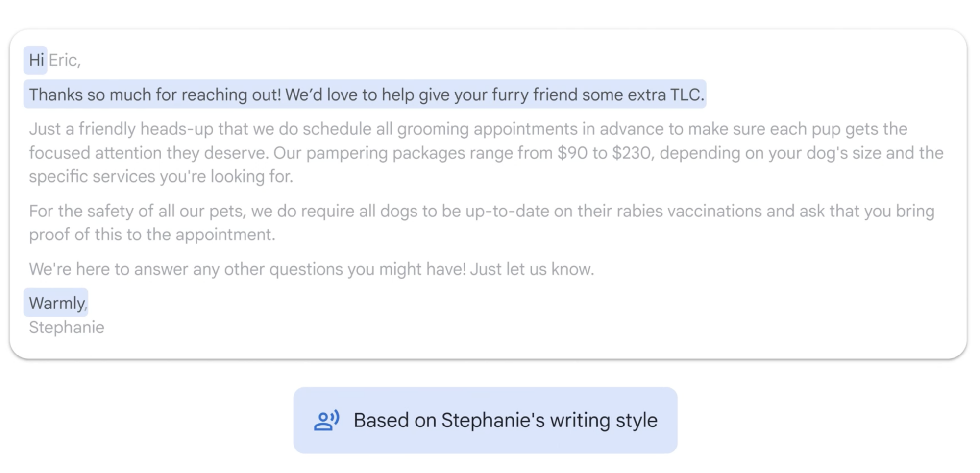Select the highlighted 'Warmly' sign-off
Screen dimensions: 980x473
pos(55,303)
